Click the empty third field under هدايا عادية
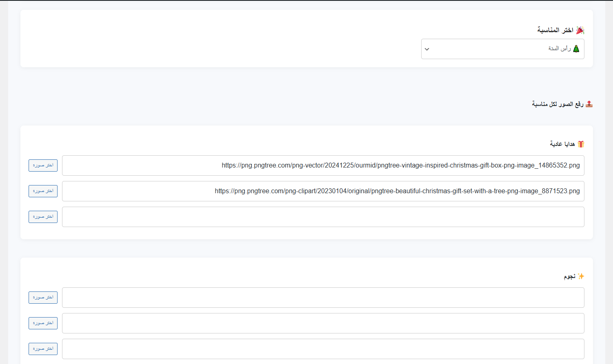This screenshot has height=364, width=613. (323, 217)
